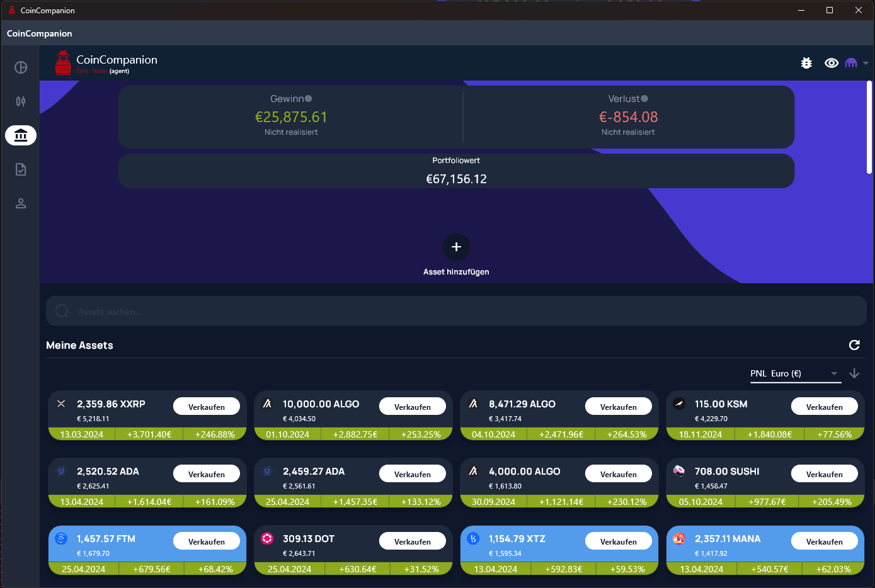This screenshot has width=875, height=588.
Task: Focus the Assets suchen search field
Action: point(456,311)
